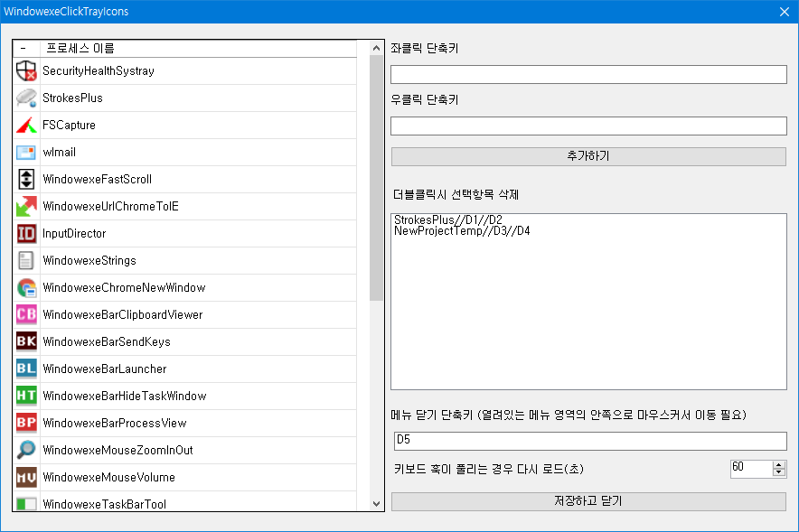The height and width of the screenshot is (532, 799).
Task: Click the MV MouseVolume icon
Action: click(x=26, y=477)
